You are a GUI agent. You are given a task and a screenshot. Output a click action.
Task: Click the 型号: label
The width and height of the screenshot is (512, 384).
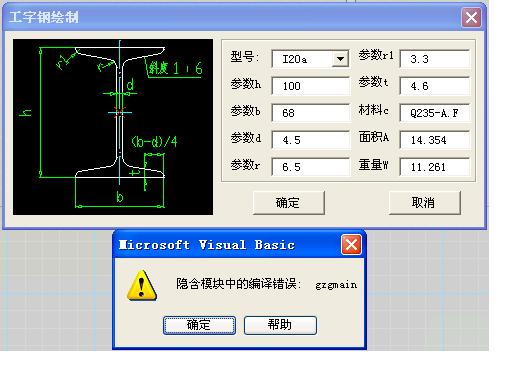coord(245,57)
